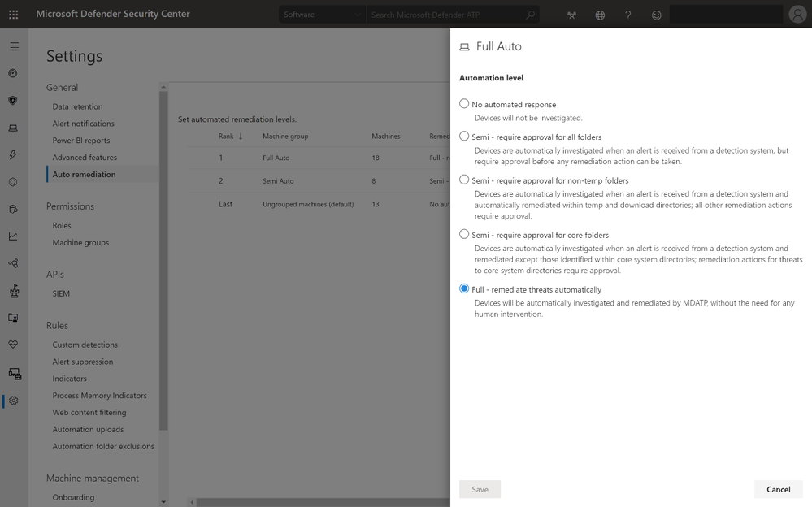Open the Configuration management icon in sidebar
Image resolution: width=812 pixels, height=507 pixels.
(x=15, y=374)
